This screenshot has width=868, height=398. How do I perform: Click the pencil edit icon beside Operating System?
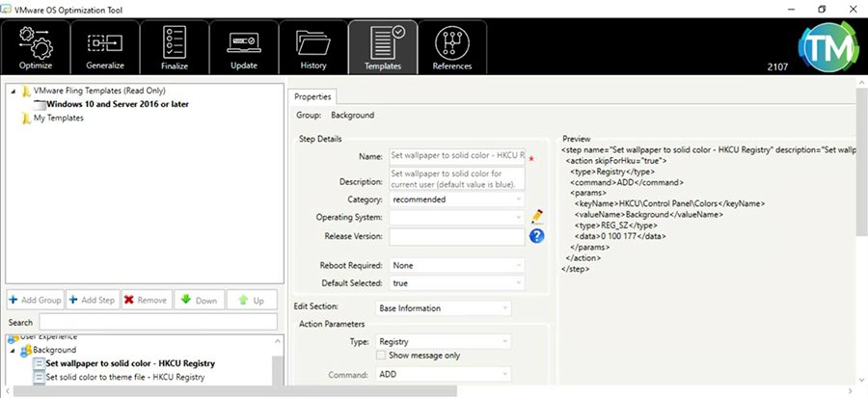tap(536, 217)
